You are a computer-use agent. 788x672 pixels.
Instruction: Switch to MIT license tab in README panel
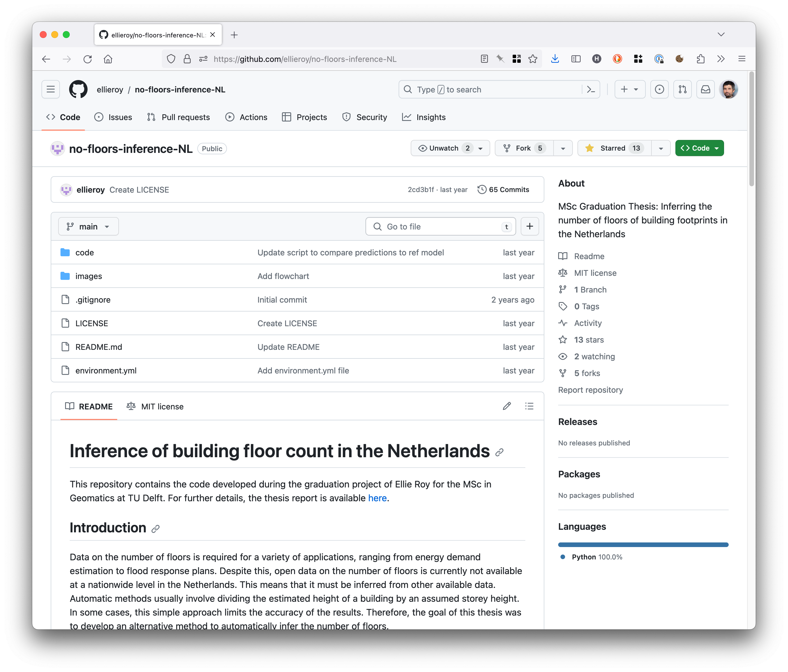click(x=155, y=406)
